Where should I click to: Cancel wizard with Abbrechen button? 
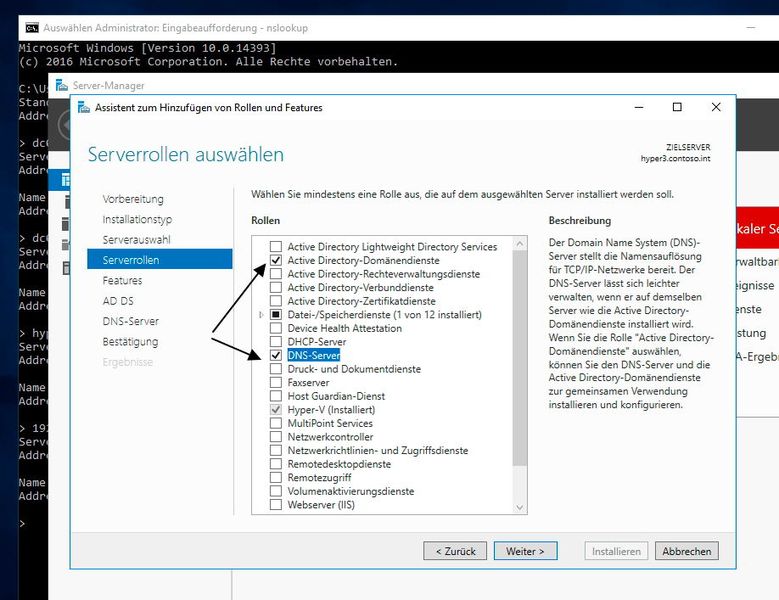[687, 551]
